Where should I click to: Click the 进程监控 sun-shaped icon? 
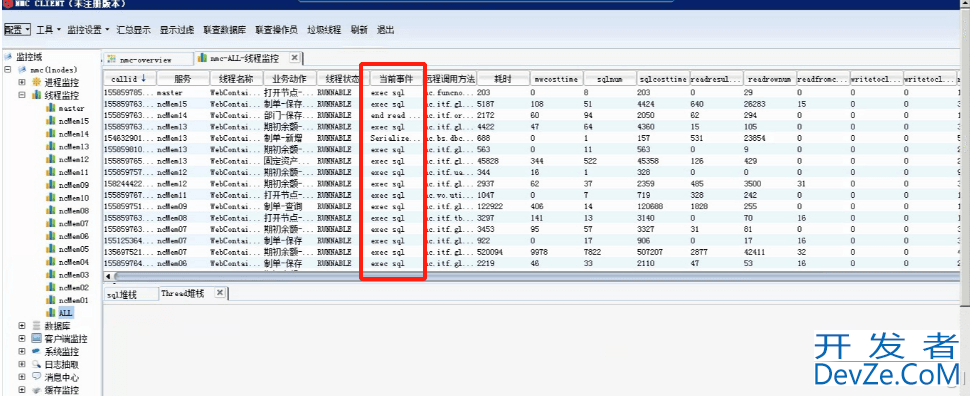37,82
